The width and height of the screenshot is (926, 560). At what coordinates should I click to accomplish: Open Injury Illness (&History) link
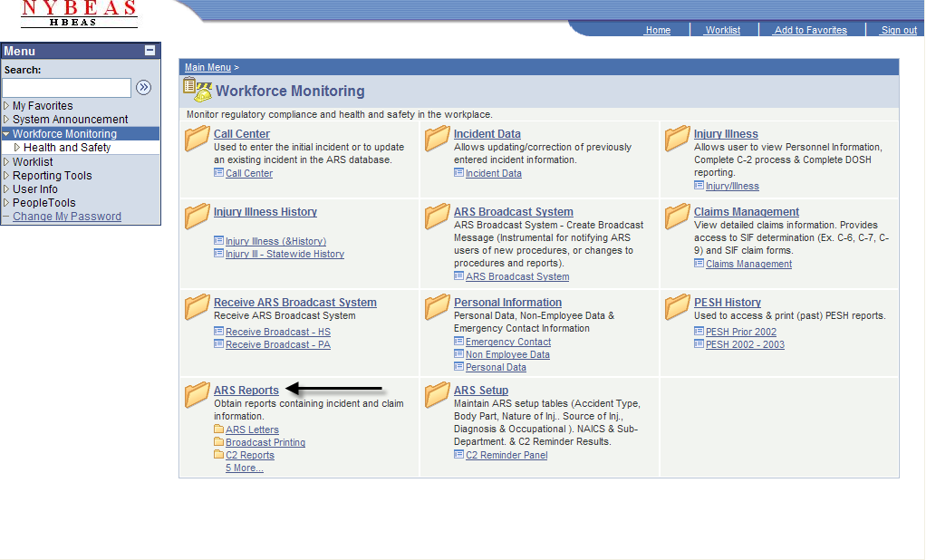tap(275, 241)
